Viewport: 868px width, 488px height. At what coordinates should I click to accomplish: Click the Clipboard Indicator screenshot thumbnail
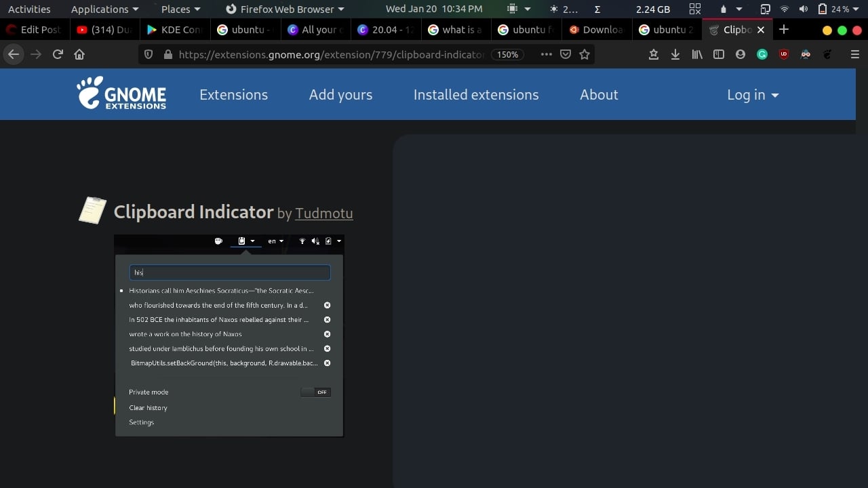[x=229, y=335]
